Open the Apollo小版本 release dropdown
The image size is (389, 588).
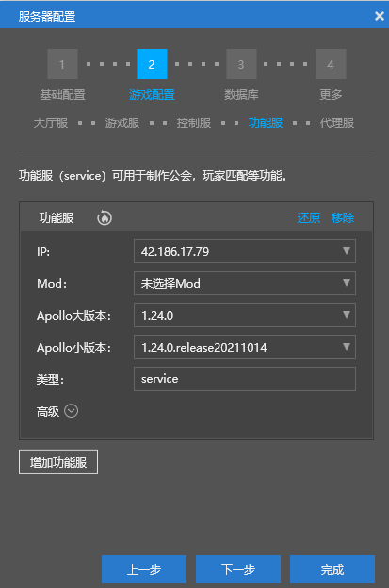(x=245, y=347)
